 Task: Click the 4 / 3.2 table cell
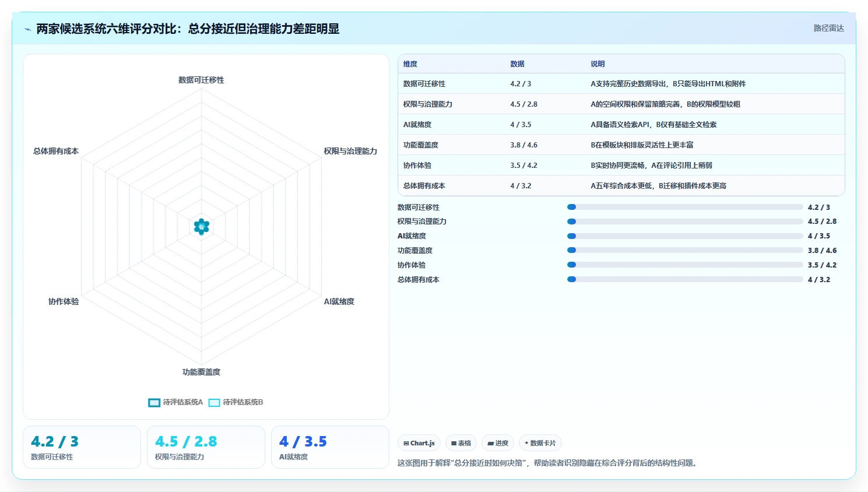click(x=521, y=186)
